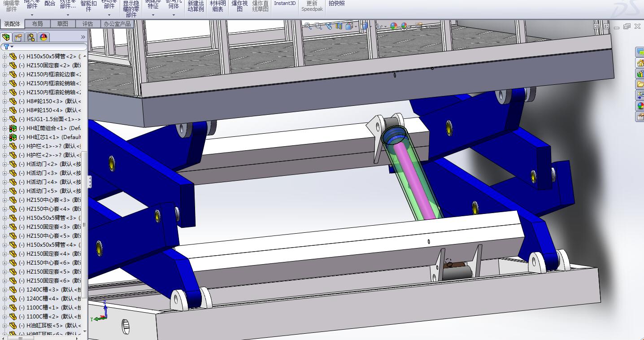The image size is (644, 340).
Task: Open the FeatureManager design tree tab icon
Action: coord(6,37)
